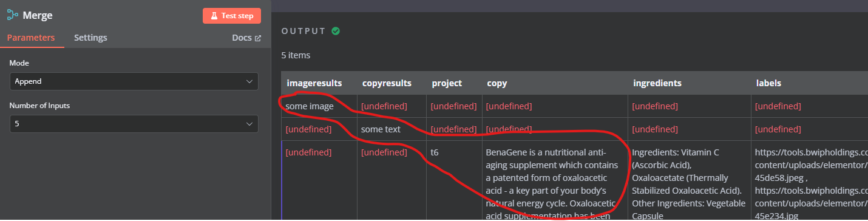Click the '5 items' count text
The width and height of the screenshot is (868, 221).
[x=296, y=55]
